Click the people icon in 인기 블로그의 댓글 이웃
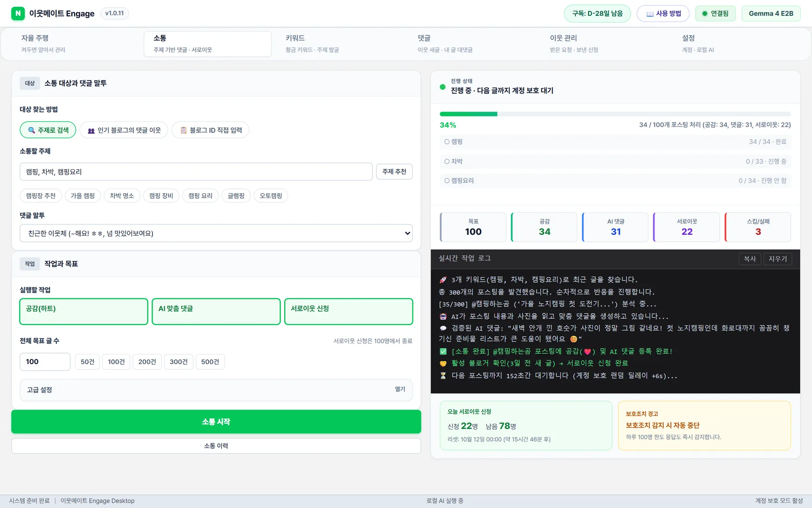Image resolution: width=812 pixels, height=508 pixels. [x=91, y=130]
